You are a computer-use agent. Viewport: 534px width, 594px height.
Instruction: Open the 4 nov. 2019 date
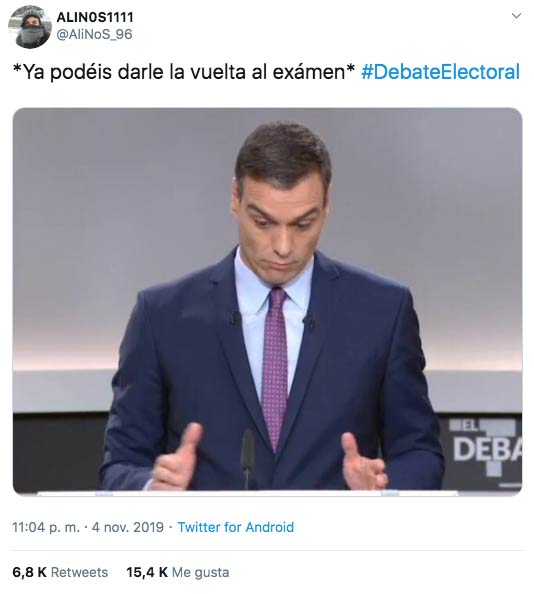(128, 527)
